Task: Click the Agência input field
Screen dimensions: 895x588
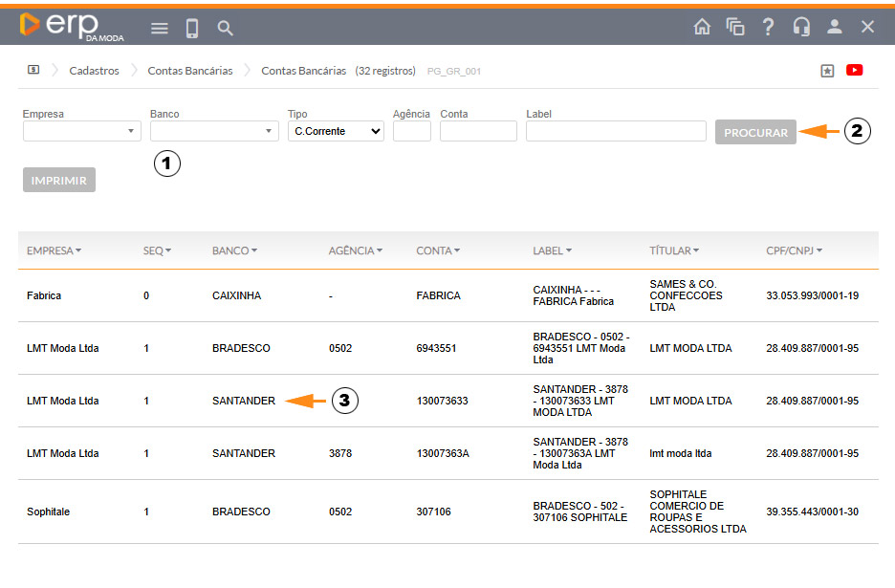Action: (411, 132)
